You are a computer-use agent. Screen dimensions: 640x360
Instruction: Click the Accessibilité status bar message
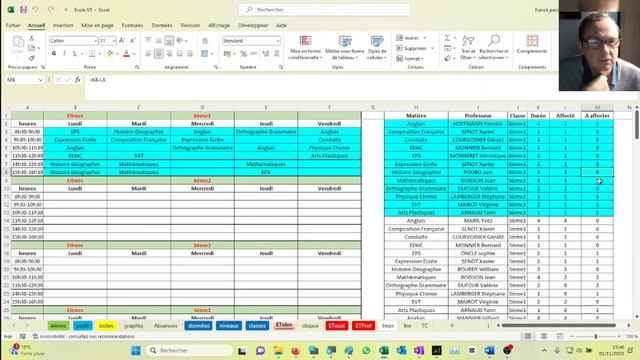pos(84,336)
